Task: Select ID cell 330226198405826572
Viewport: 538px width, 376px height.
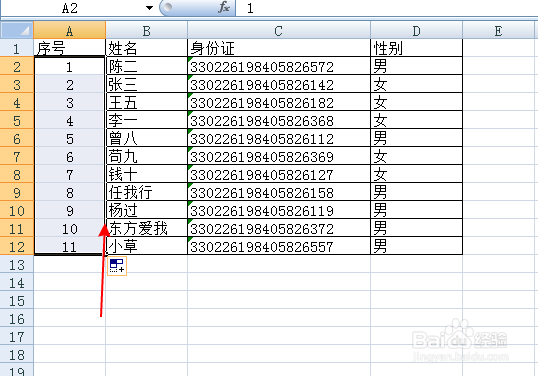Action: pos(279,66)
